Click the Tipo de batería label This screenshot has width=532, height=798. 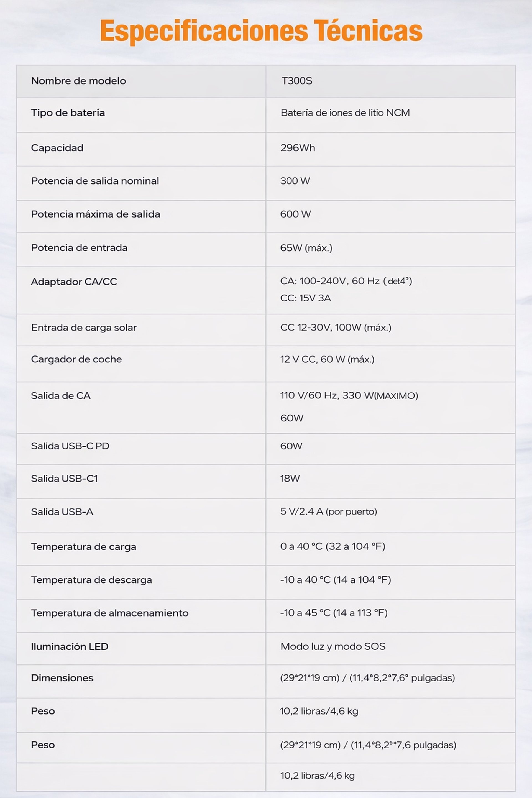coord(68,113)
